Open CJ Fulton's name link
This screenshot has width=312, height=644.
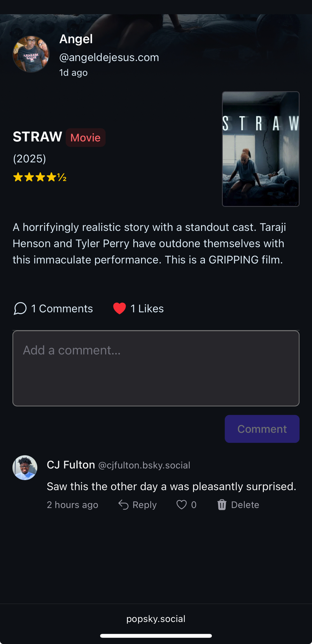71,465
